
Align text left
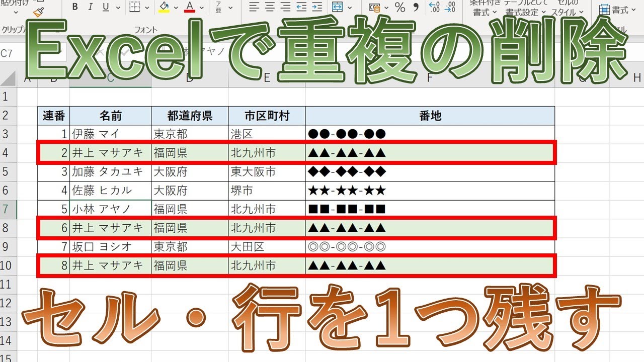tap(254, 7)
